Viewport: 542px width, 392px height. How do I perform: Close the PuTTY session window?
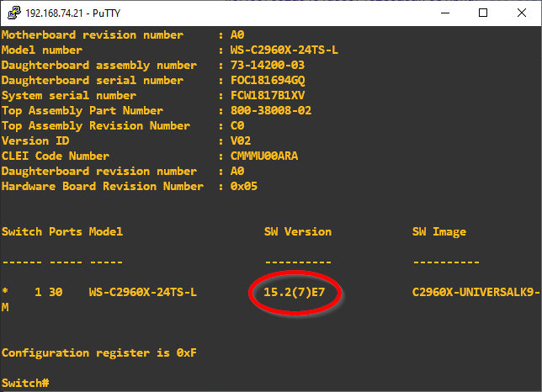click(522, 13)
